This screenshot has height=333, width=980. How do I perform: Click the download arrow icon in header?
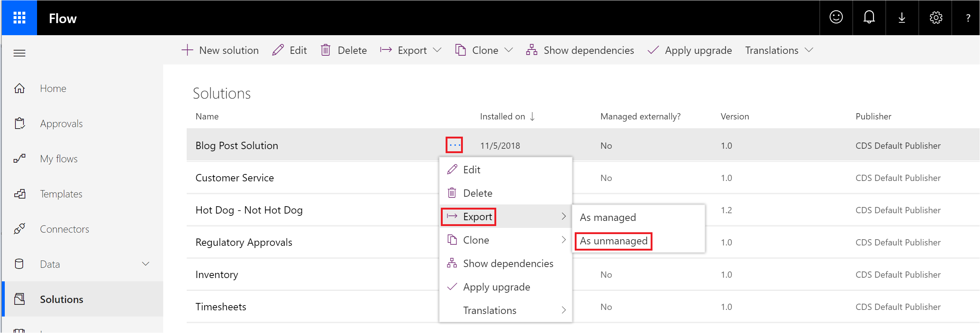coord(902,18)
